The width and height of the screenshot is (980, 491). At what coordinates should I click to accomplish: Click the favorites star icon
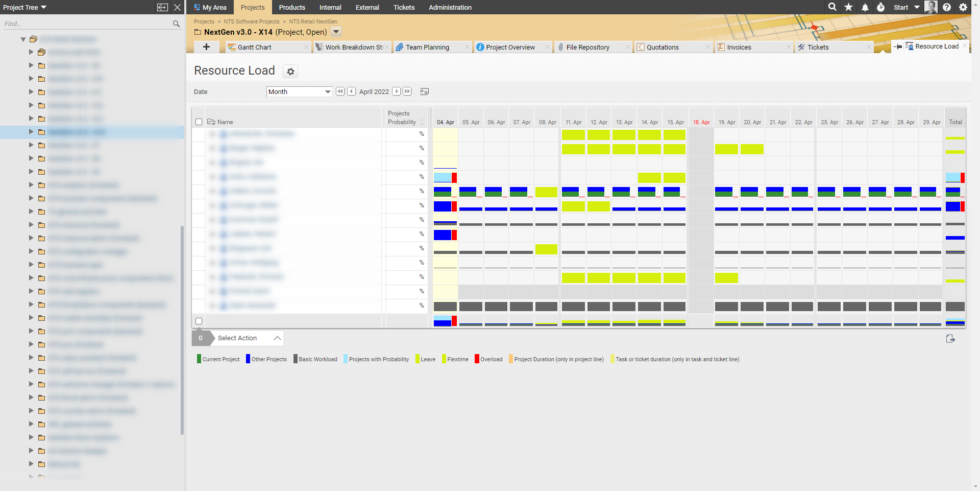point(848,7)
